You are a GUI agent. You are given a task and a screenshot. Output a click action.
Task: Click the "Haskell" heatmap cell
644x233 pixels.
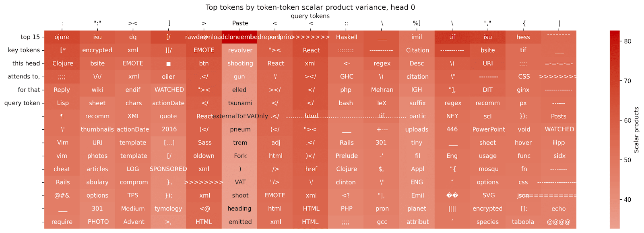pyautogui.click(x=347, y=37)
